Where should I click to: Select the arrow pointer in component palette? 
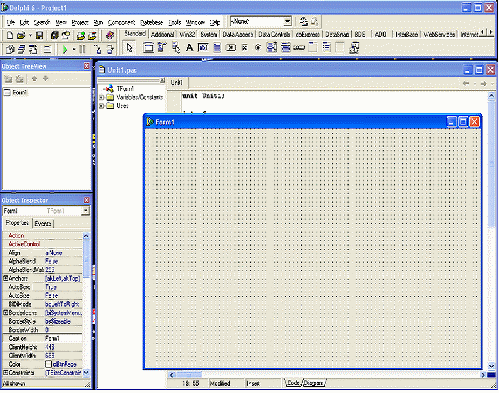(x=130, y=48)
